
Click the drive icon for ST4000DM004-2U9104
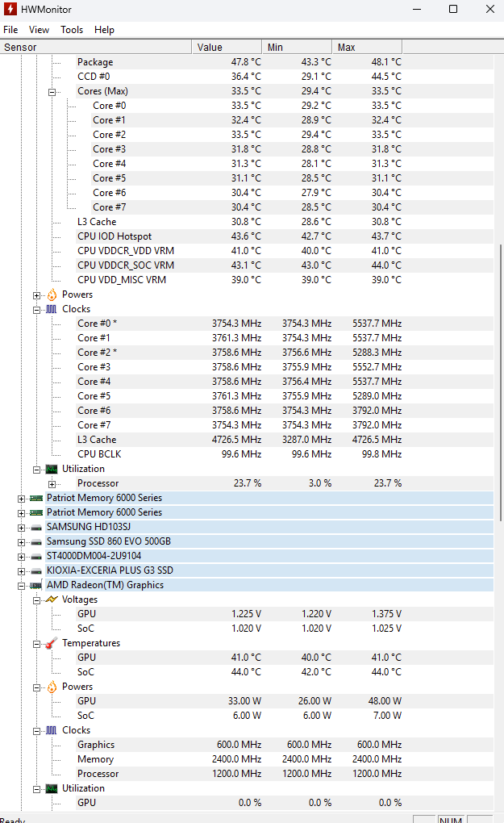(36, 557)
